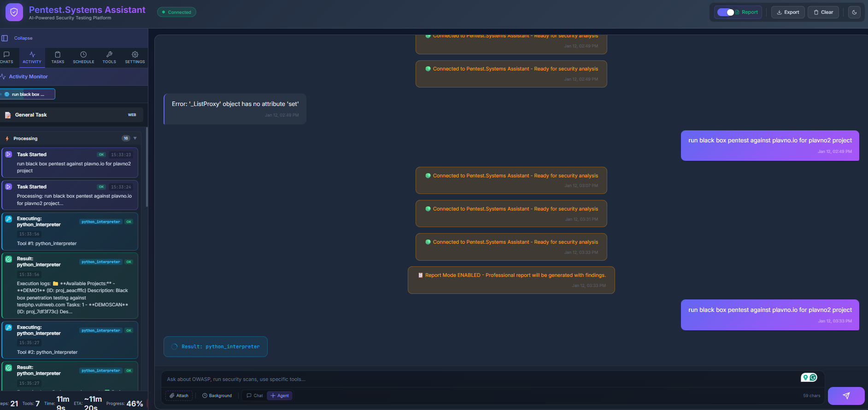
Task: Attach a file to the message
Action: (x=179, y=396)
